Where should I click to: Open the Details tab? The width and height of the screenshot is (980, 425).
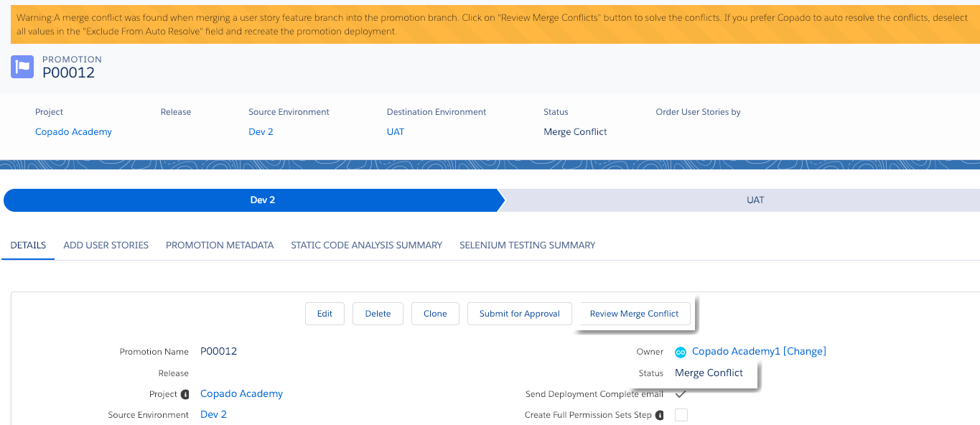(x=28, y=245)
